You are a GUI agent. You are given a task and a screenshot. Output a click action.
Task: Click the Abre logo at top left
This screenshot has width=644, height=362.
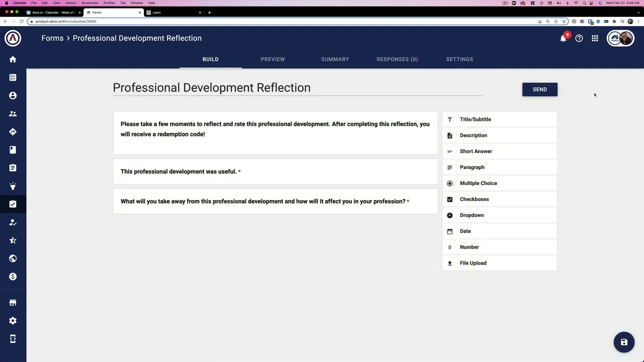(x=13, y=38)
